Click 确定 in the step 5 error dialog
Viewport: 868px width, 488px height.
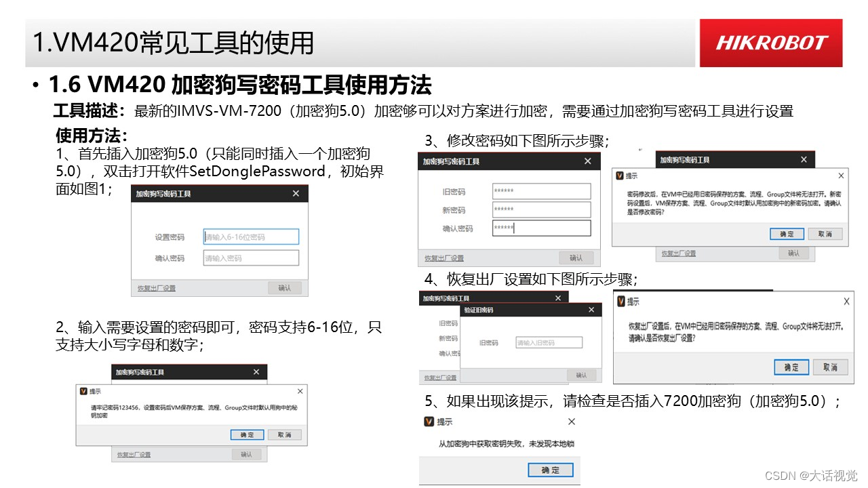pos(552,470)
